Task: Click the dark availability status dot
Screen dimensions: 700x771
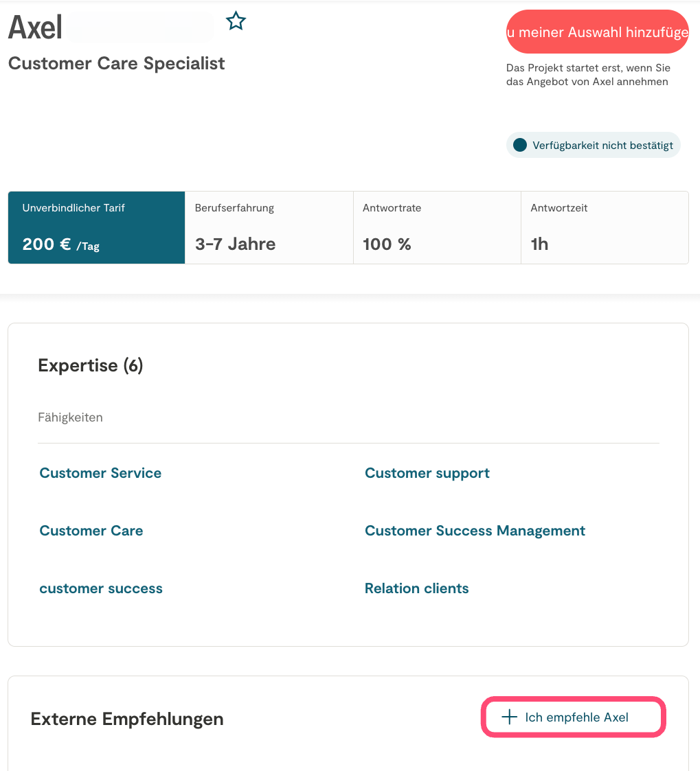Action: [520, 145]
